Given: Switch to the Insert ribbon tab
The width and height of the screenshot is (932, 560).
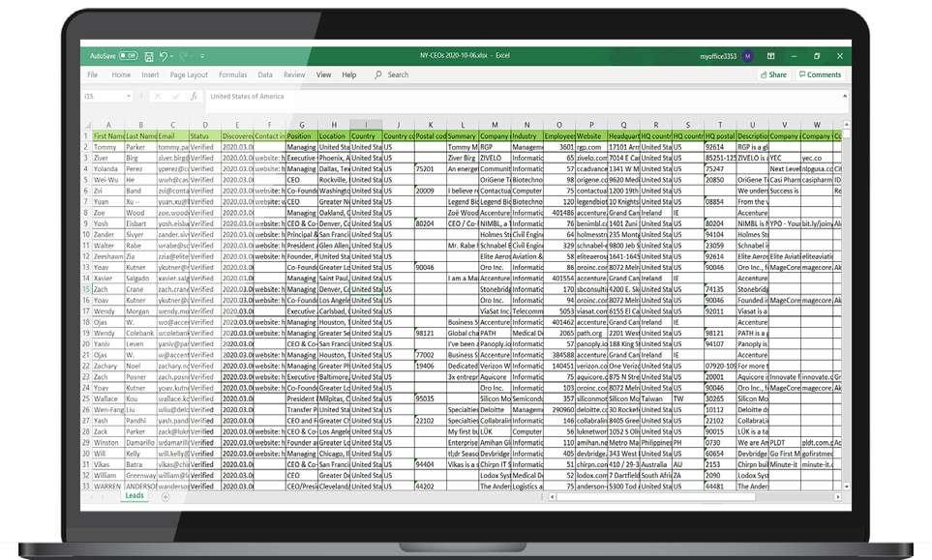Looking at the screenshot, I should (x=150, y=74).
